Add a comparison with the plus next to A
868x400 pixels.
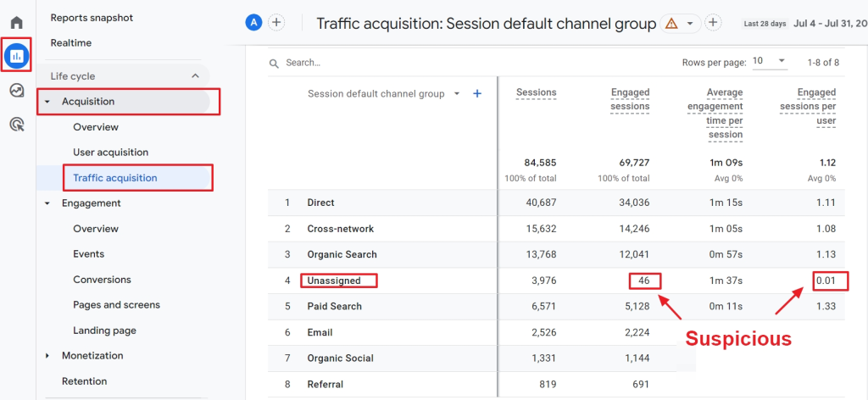276,23
